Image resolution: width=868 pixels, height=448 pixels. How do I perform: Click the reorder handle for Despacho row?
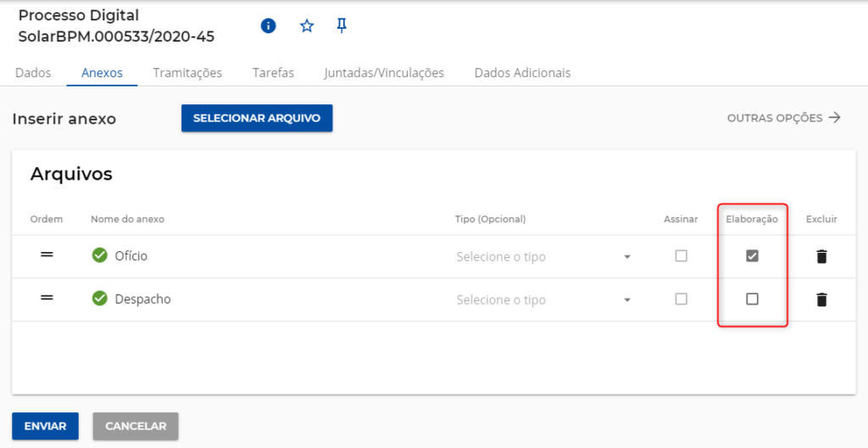[x=47, y=299]
